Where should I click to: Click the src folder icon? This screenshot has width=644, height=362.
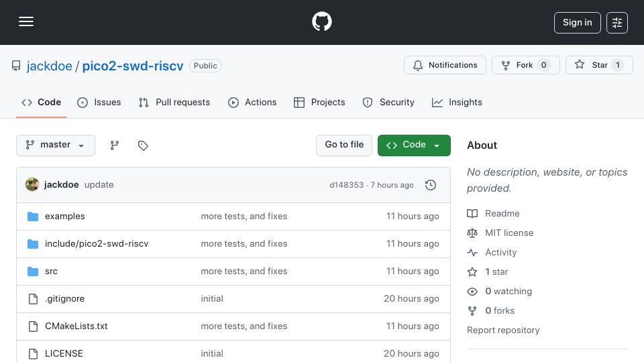[33, 271]
